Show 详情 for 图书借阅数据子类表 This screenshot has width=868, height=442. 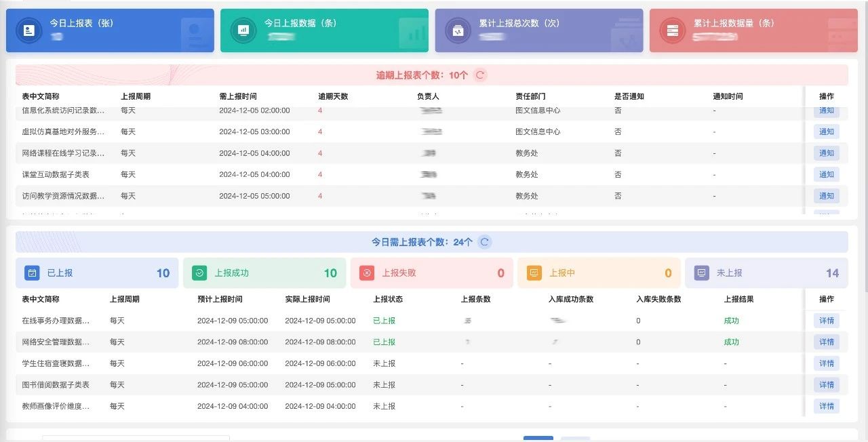(x=826, y=384)
